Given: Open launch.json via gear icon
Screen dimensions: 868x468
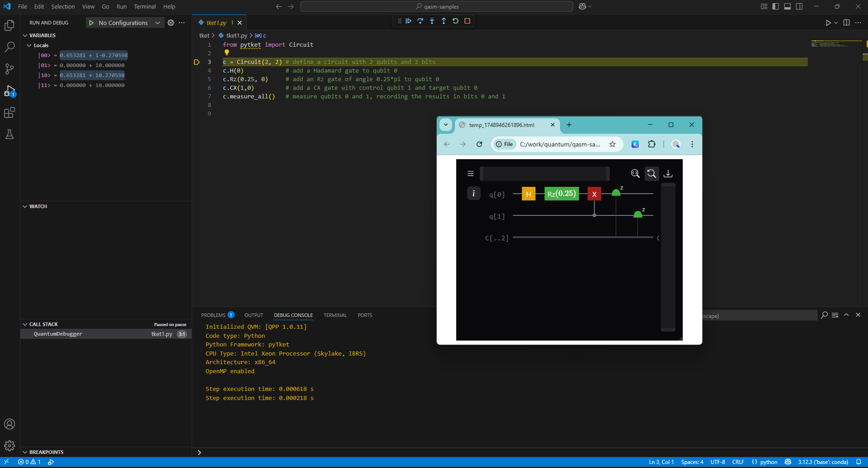Looking at the screenshot, I should (x=171, y=23).
